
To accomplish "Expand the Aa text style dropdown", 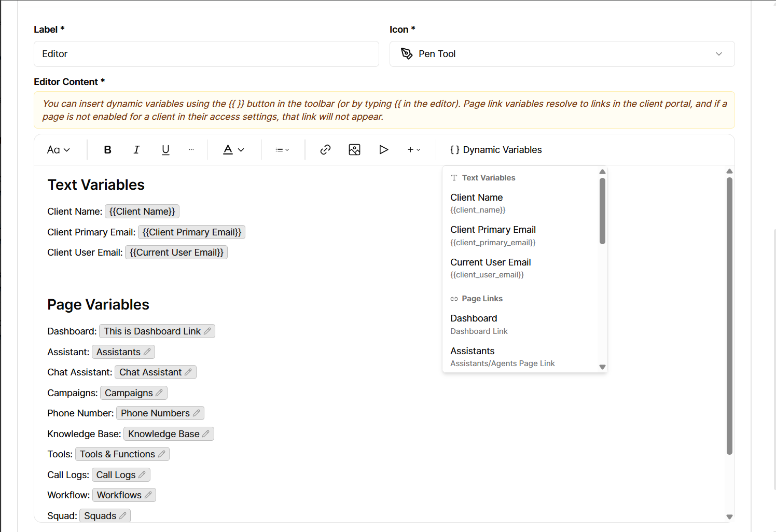I will point(58,150).
